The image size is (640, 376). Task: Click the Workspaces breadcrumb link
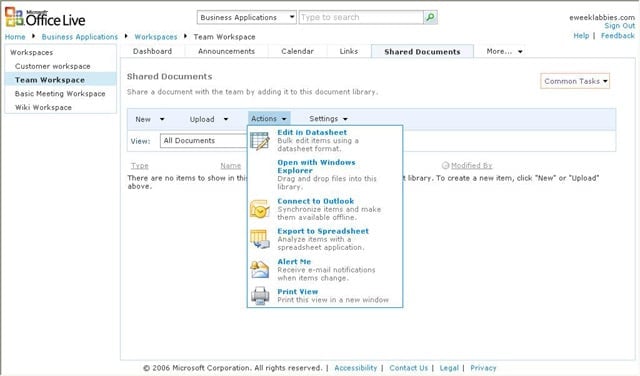[156, 37]
